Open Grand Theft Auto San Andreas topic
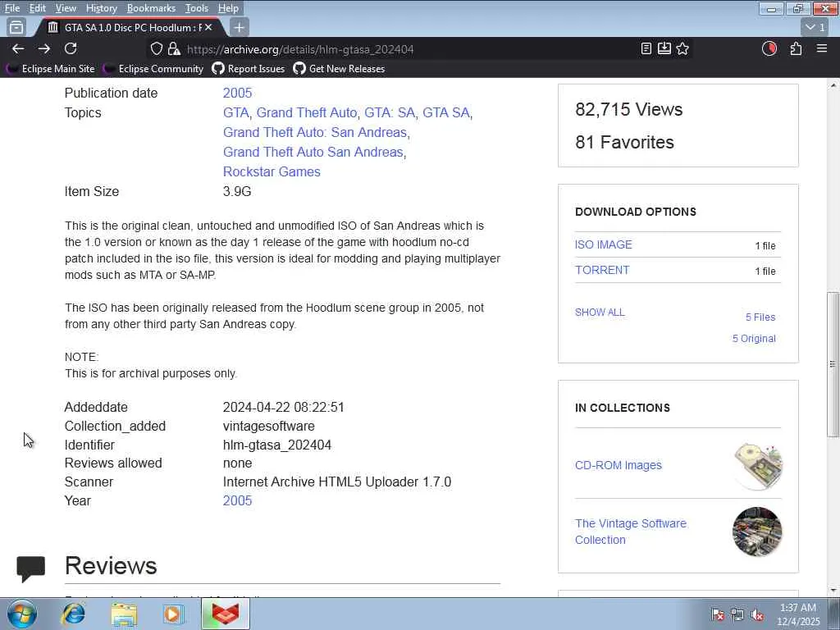The width and height of the screenshot is (840, 630). point(313,152)
